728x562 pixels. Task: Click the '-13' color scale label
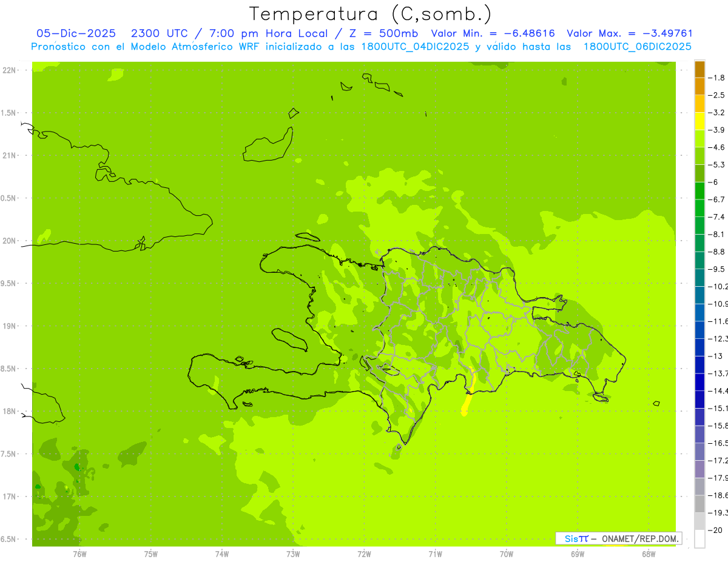point(715,356)
